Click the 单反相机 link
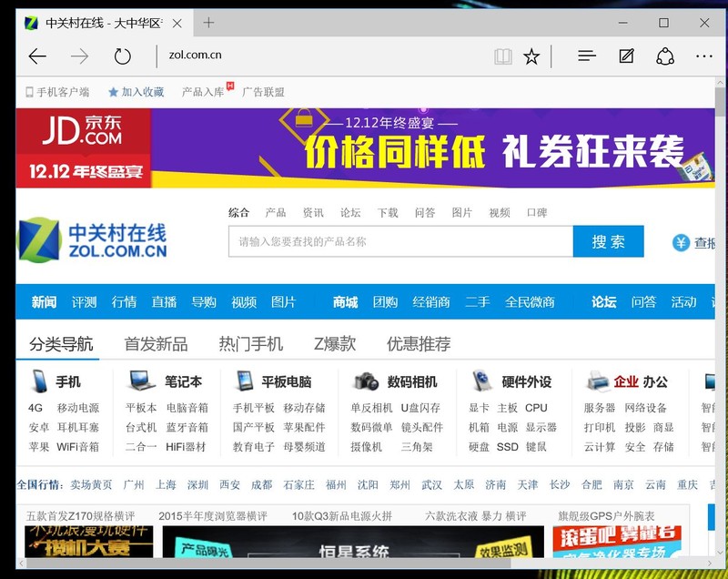Screen dimensions: 728x579 pyautogui.click(x=371, y=408)
